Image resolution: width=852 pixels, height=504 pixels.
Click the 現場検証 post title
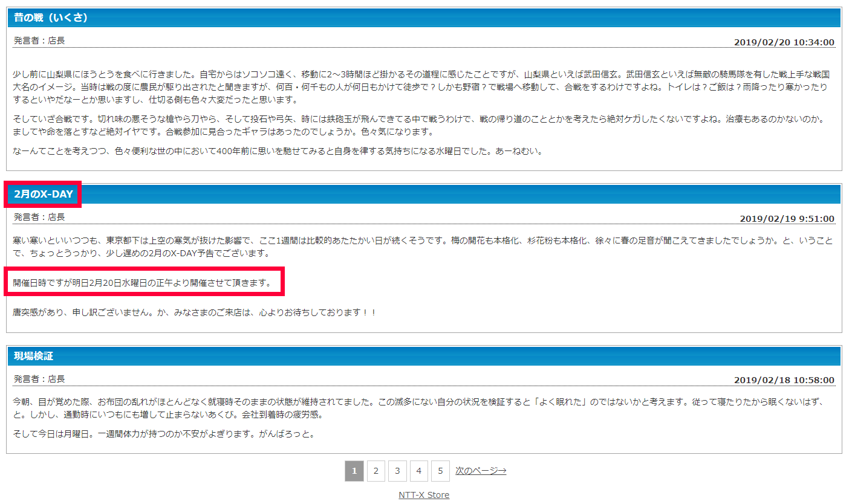[34, 356]
